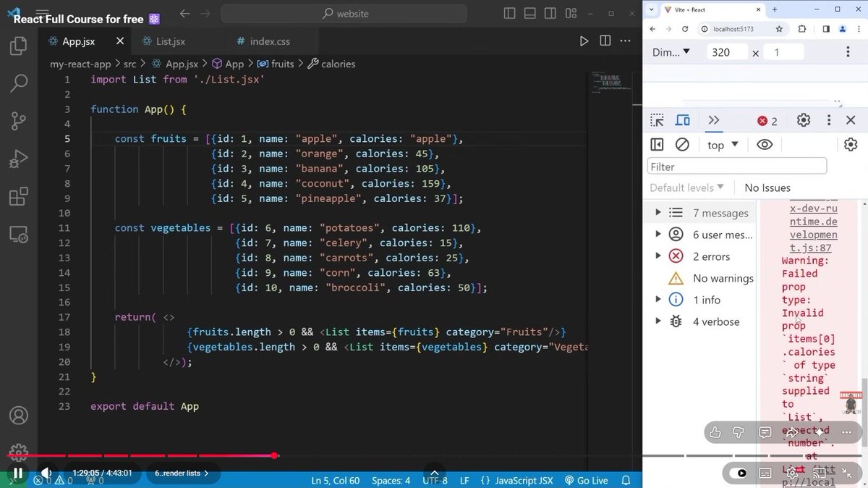Toggle the autoplay switch

pos(738,474)
